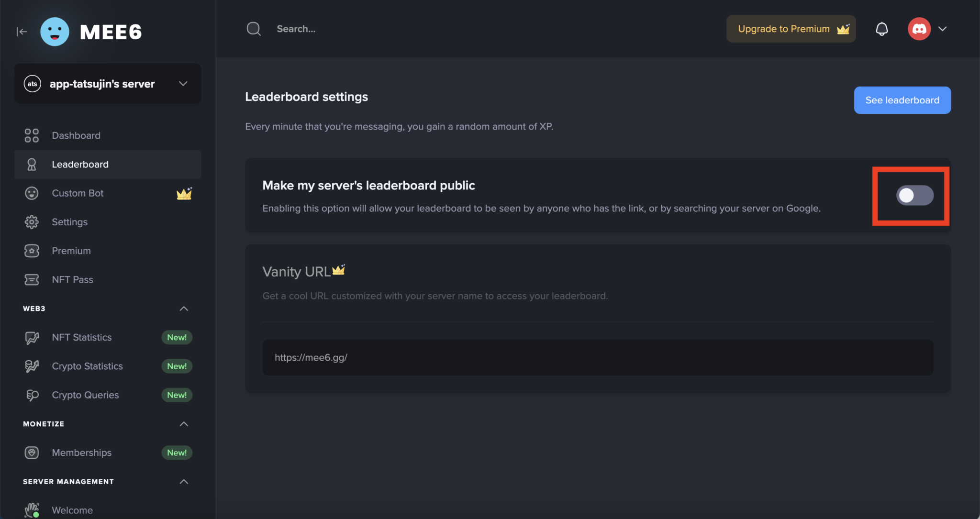Viewport: 980px width, 519px height.
Task: Click the MEE6 blue face logo
Action: pyautogui.click(x=55, y=32)
